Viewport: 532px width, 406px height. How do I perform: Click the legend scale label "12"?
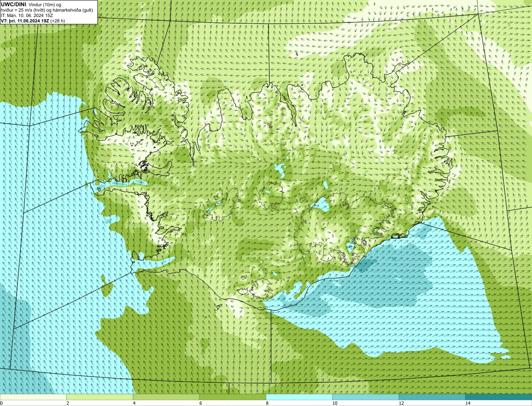pos(401,403)
